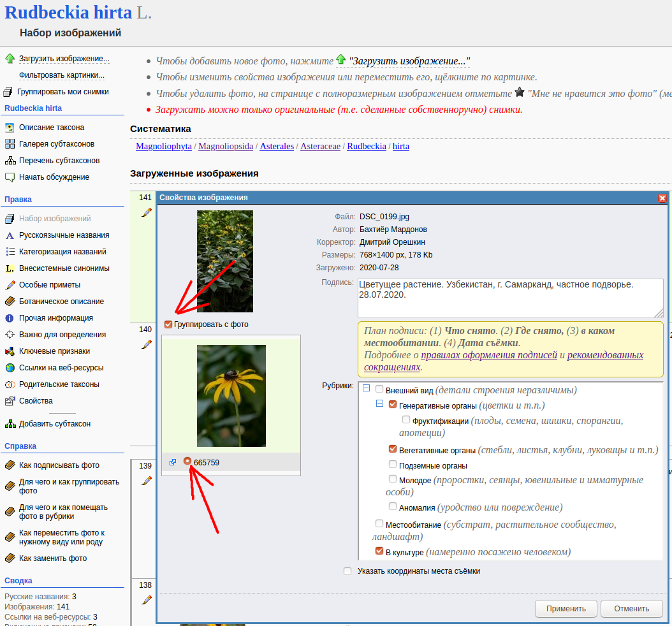Click the green upload image arrow icon

tap(10, 59)
